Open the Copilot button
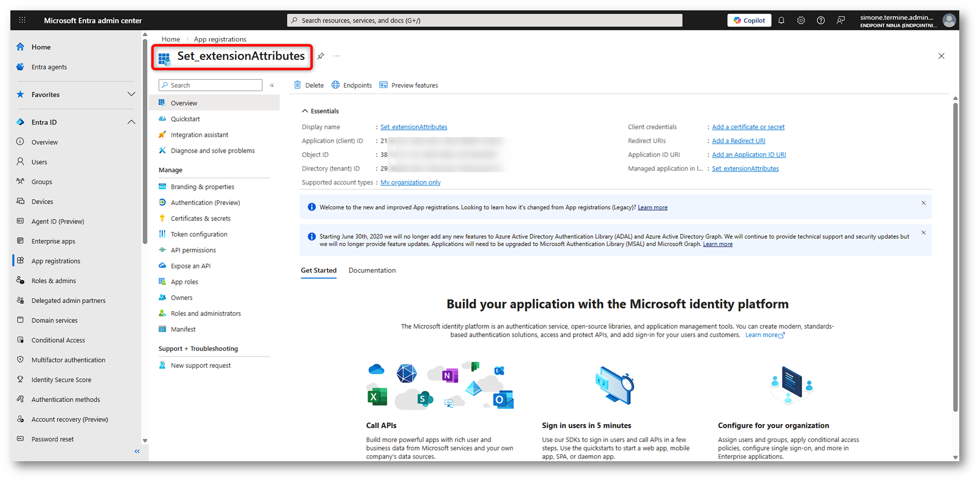The height and width of the screenshot is (482, 980). [749, 20]
